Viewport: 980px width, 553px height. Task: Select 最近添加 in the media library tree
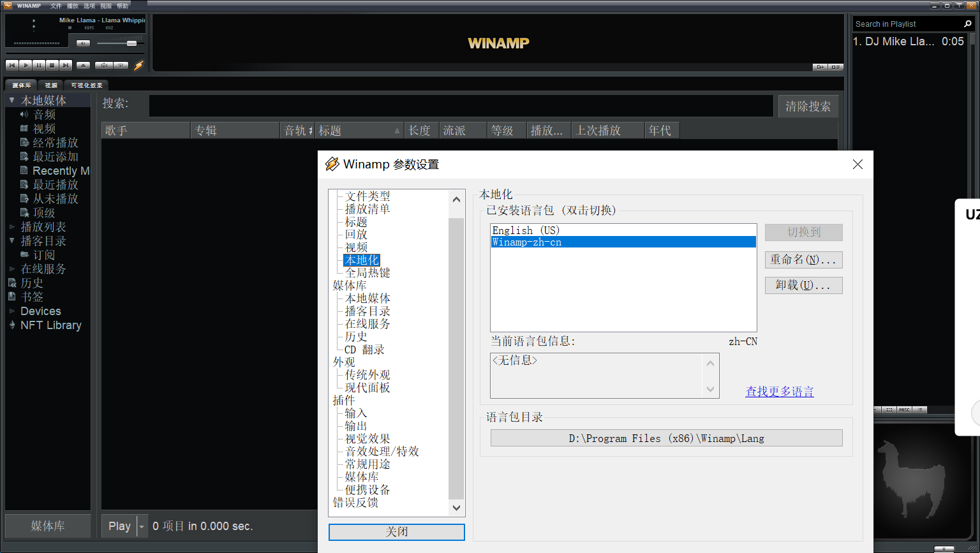[x=56, y=156]
